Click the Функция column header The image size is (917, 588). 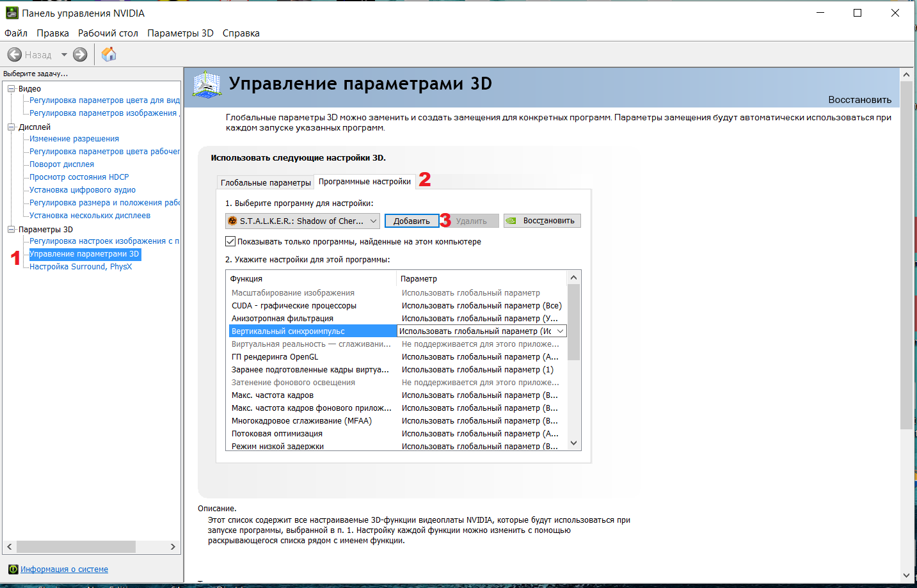point(312,278)
